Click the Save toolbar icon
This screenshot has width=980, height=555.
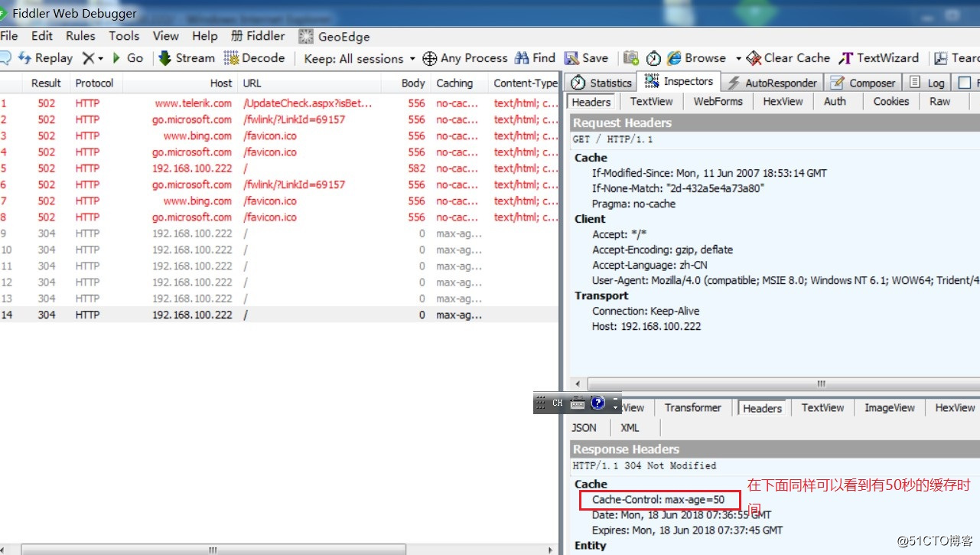coord(571,58)
